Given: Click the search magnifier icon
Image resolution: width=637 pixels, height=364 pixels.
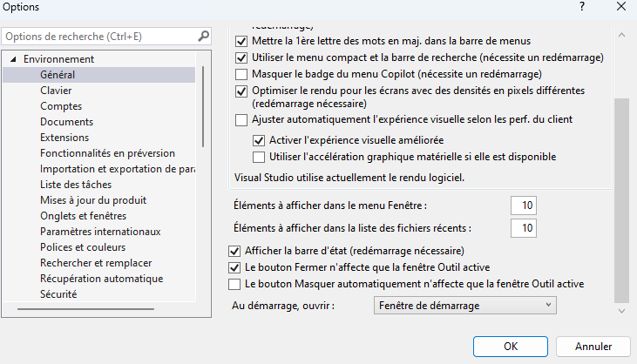Looking at the screenshot, I should tap(203, 37).
